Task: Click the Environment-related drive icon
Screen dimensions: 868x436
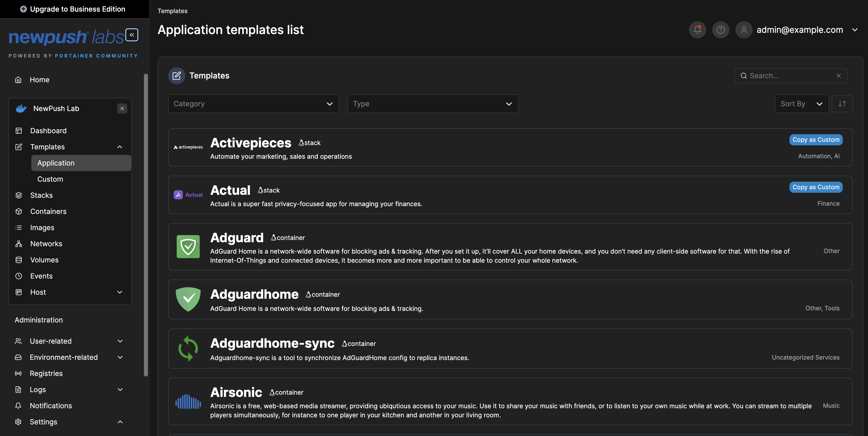Action: click(18, 357)
